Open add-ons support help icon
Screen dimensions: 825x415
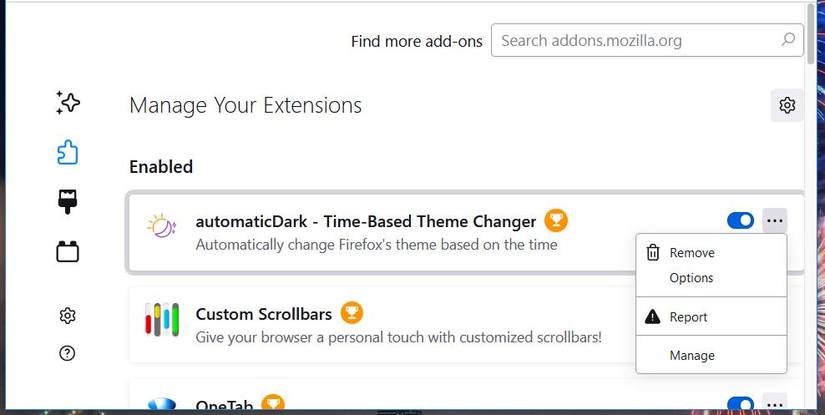[x=68, y=353]
